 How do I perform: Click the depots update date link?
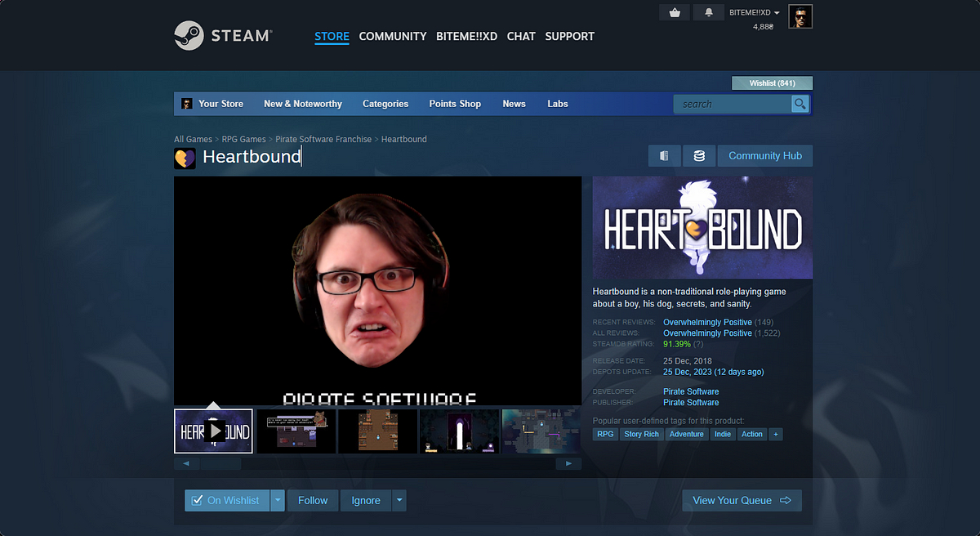point(714,372)
